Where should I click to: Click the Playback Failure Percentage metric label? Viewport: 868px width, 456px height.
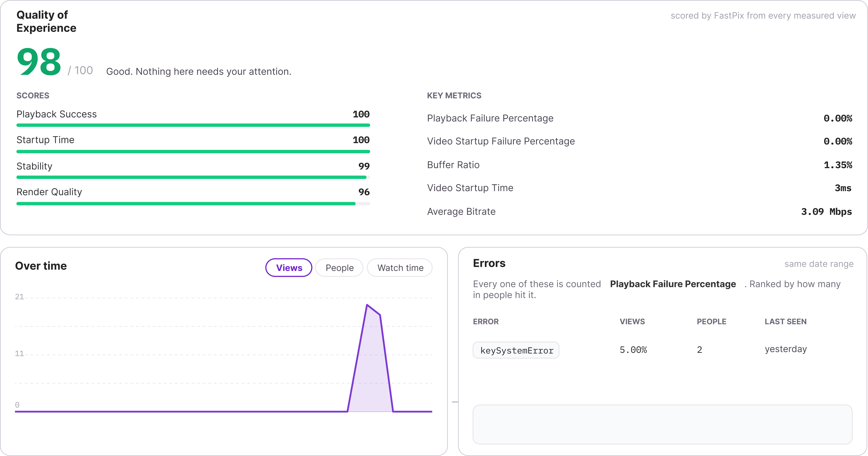[x=490, y=118]
